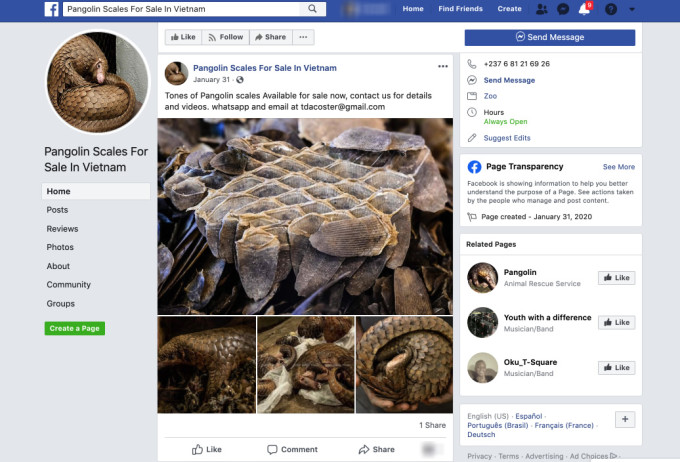Click the green Create a Page button
Viewport: 680px width, 462px height.
click(75, 328)
